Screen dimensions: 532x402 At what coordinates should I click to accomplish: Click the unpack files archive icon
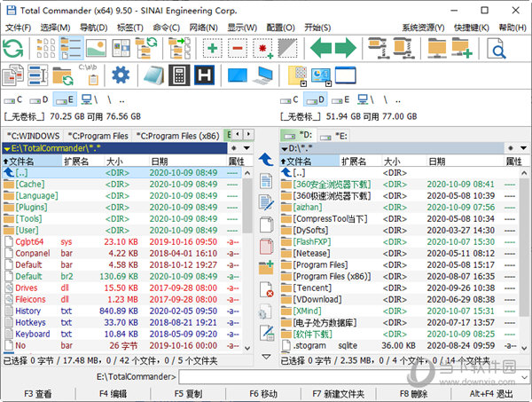403,48
